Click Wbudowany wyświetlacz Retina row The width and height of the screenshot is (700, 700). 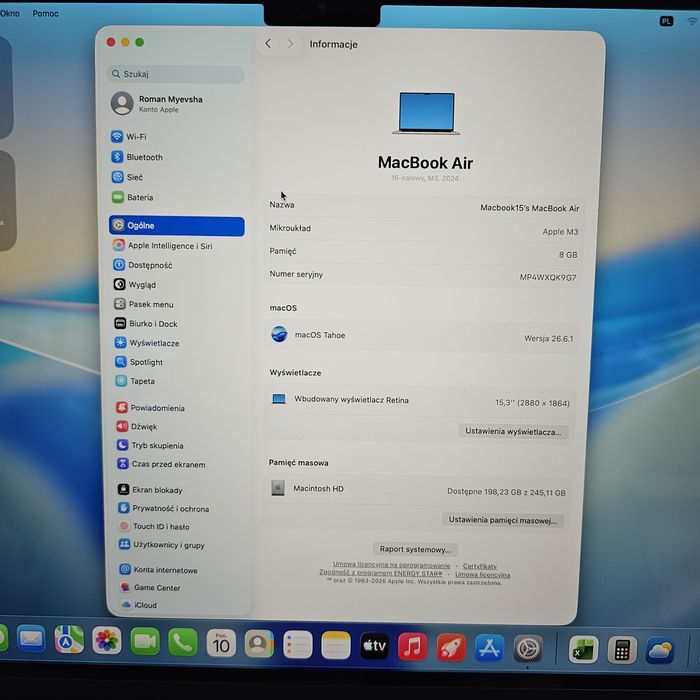[420, 401]
